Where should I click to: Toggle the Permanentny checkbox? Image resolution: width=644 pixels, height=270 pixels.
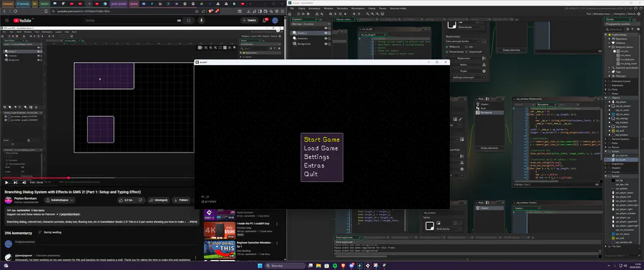tap(447, 52)
